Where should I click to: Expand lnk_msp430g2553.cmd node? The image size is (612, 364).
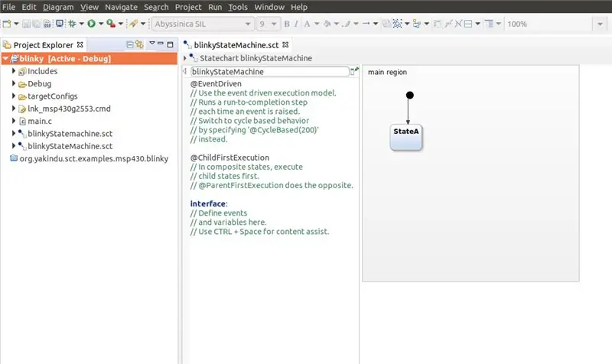pyautogui.click(x=14, y=109)
